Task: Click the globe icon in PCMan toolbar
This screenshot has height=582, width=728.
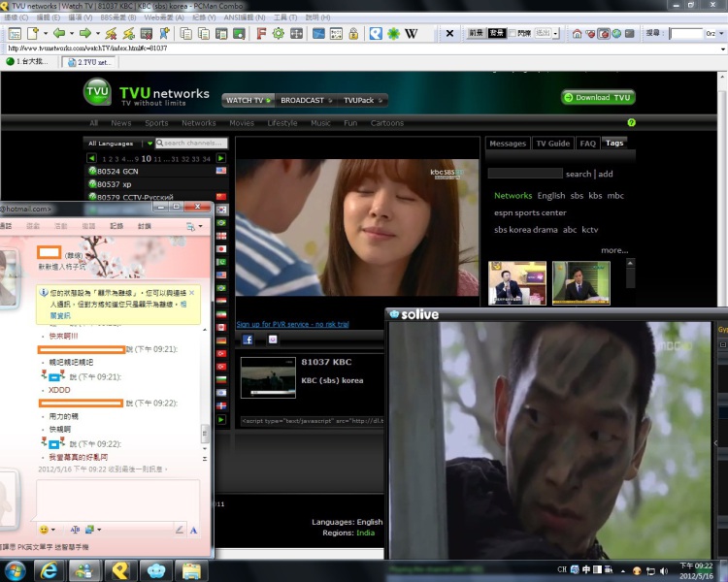Action: click(616, 33)
